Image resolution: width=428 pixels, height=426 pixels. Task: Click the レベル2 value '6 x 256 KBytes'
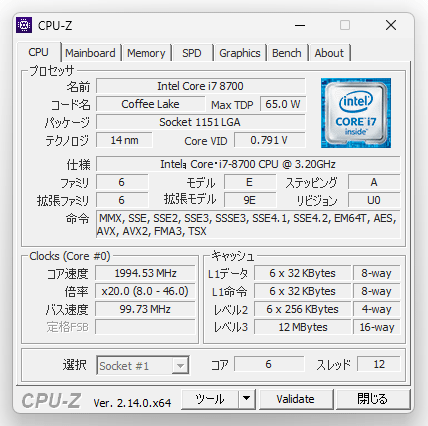tap(303, 309)
